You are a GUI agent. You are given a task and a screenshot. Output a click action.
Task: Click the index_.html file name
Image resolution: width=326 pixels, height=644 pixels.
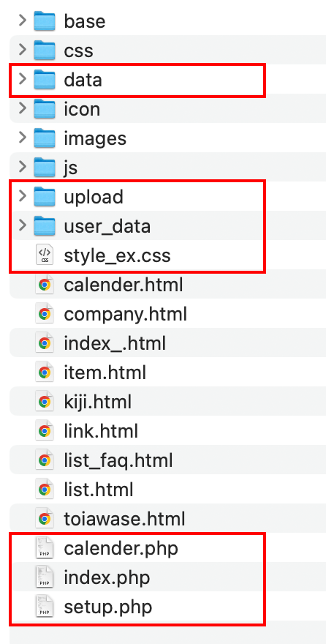[x=115, y=343]
